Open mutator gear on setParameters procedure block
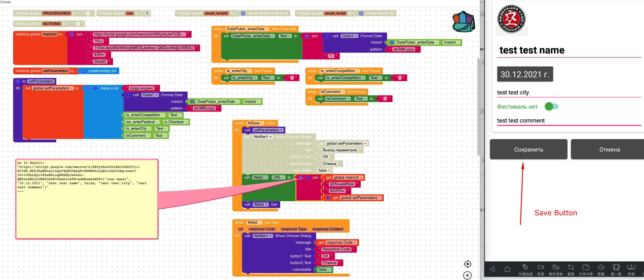This screenshot has width=644, height=280. (x=18, y=81)
